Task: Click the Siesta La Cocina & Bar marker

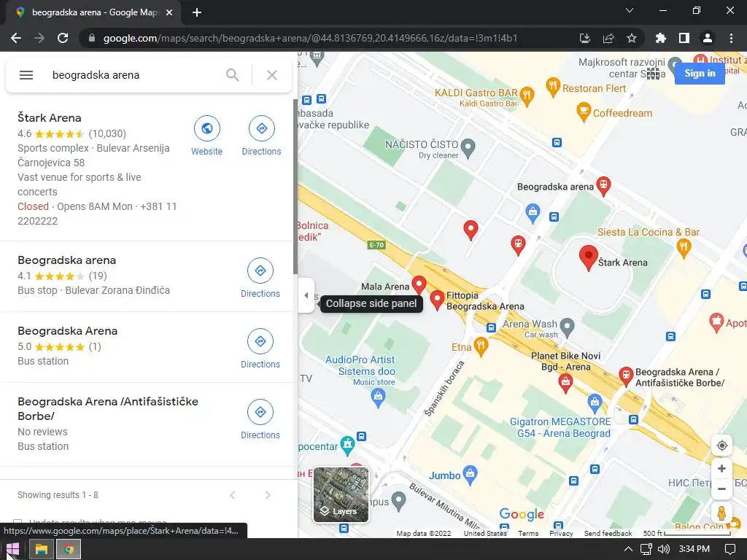Action: coord(684,248)
